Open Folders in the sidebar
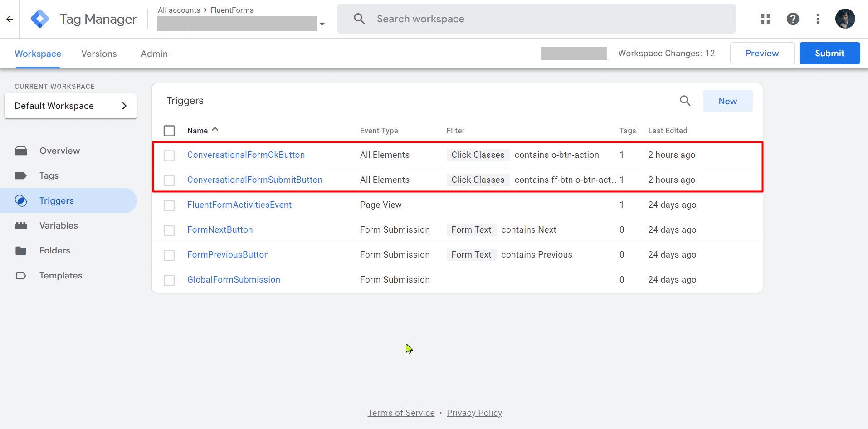Image resolution: width=868 pixels, height=429 pixels. 55,250
